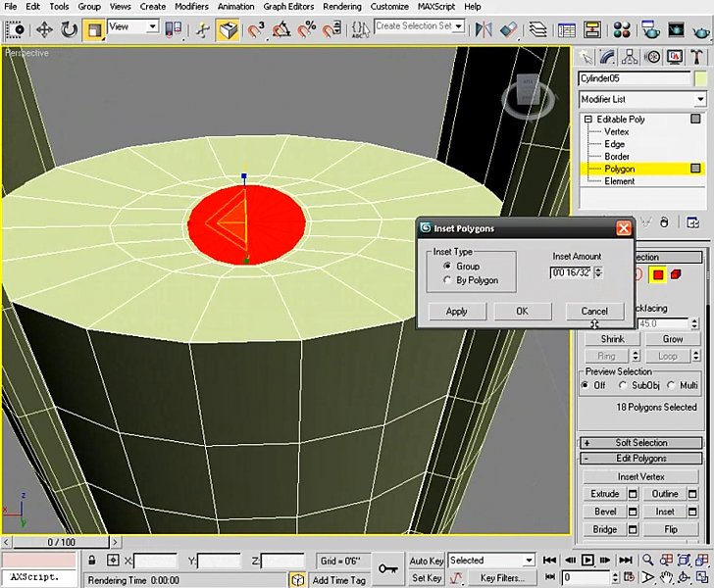Choose the By Polygon inset type option
Image resolution: width=714 pixels, height=588 pixels.
(448, 280)
